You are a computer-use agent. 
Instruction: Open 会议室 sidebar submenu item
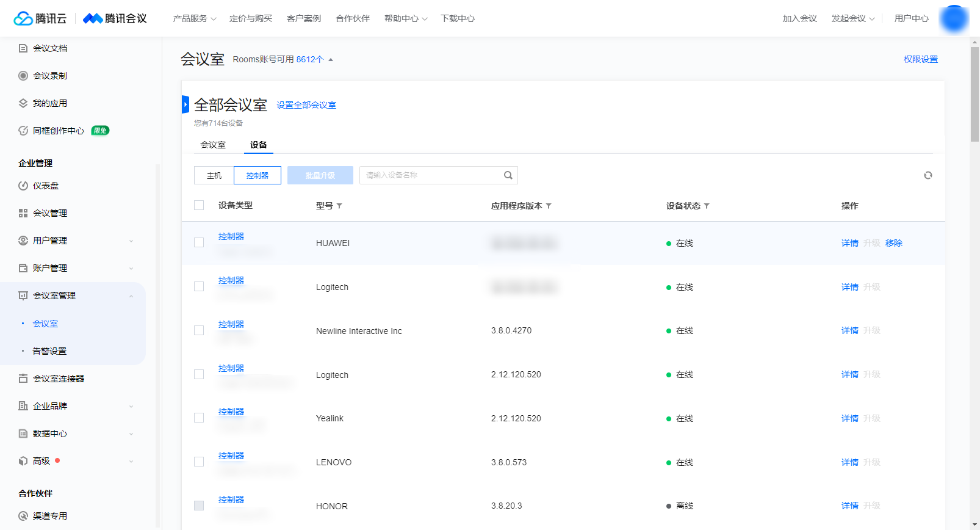(x=45, y=324)
